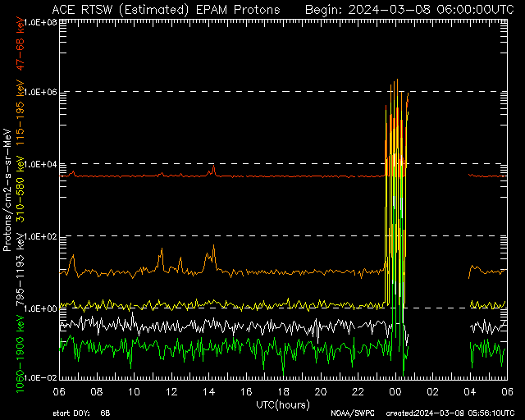Click the 22 hour mark on x-axis

tap(358, 391)
